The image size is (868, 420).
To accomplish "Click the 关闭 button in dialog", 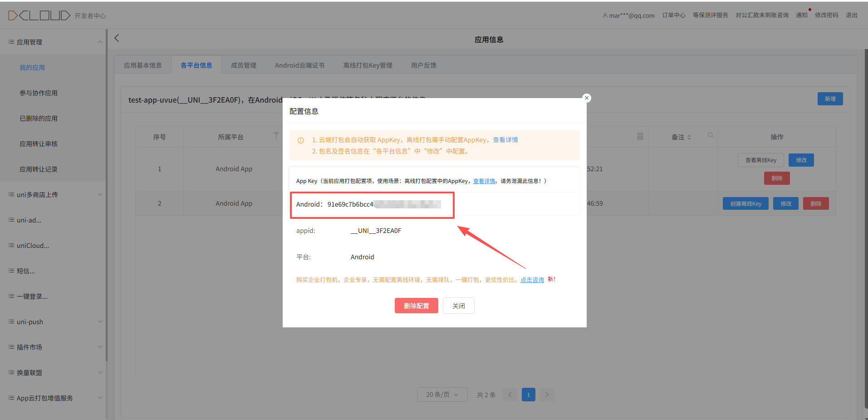I will tap(458, 306).
